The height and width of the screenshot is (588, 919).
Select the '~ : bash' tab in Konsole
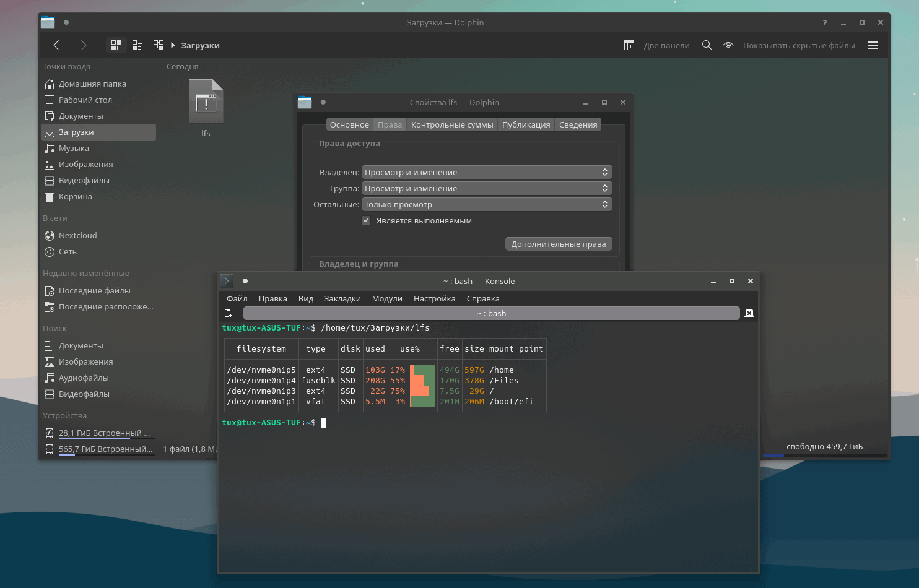[x=492, y=313]
